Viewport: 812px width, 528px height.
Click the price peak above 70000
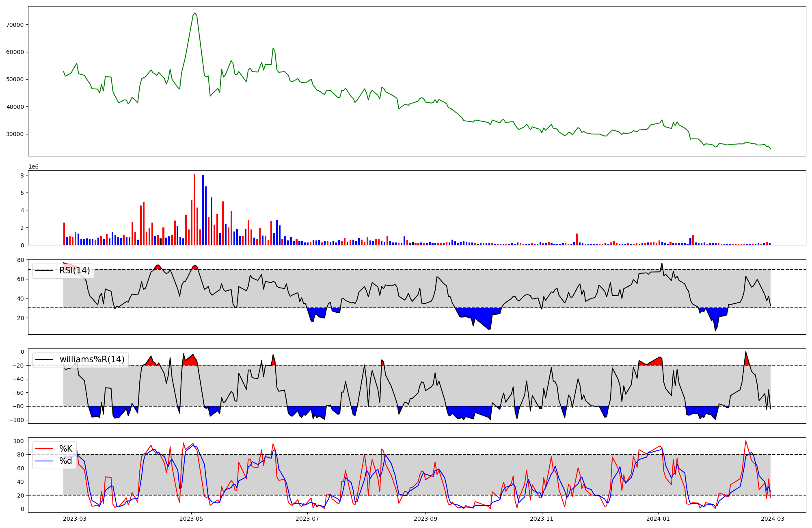coord(195,13)
